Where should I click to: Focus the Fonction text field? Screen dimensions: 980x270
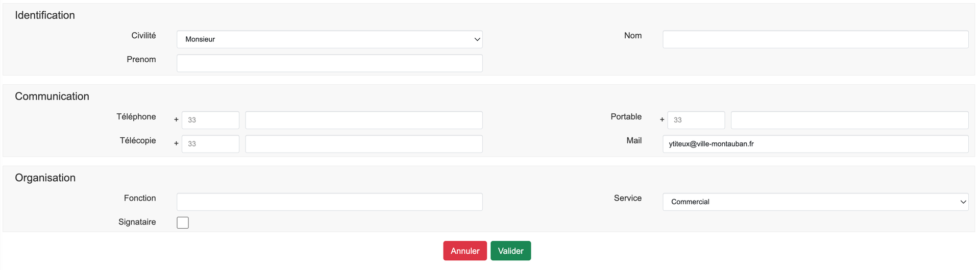[x=329, y=202]
